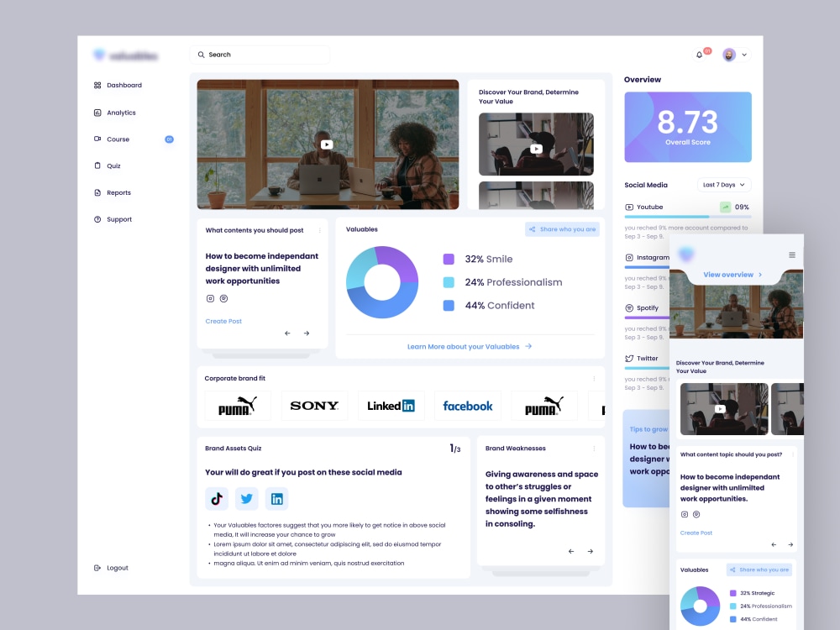Screen dimensions: 840x630
Task: Click the Instagram icon in desktop post card
Action: click(x=210, y=298)
